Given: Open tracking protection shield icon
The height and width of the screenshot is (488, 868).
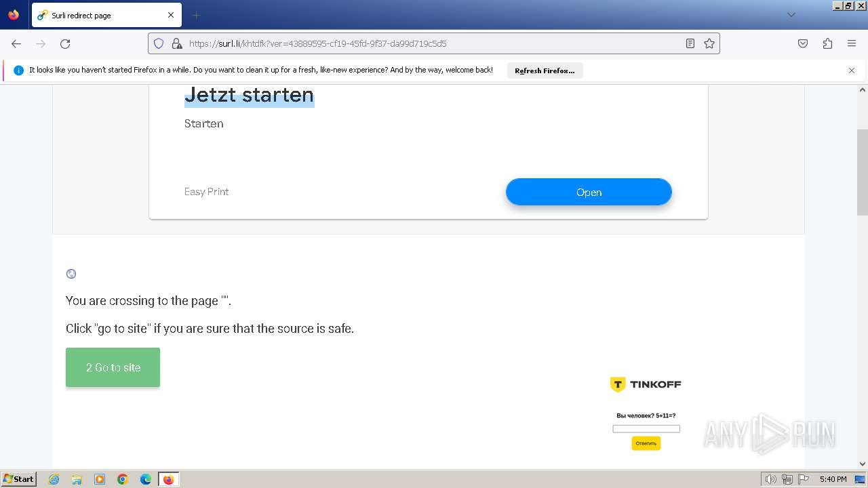Looking at the screenshot, I should (159, 43).
